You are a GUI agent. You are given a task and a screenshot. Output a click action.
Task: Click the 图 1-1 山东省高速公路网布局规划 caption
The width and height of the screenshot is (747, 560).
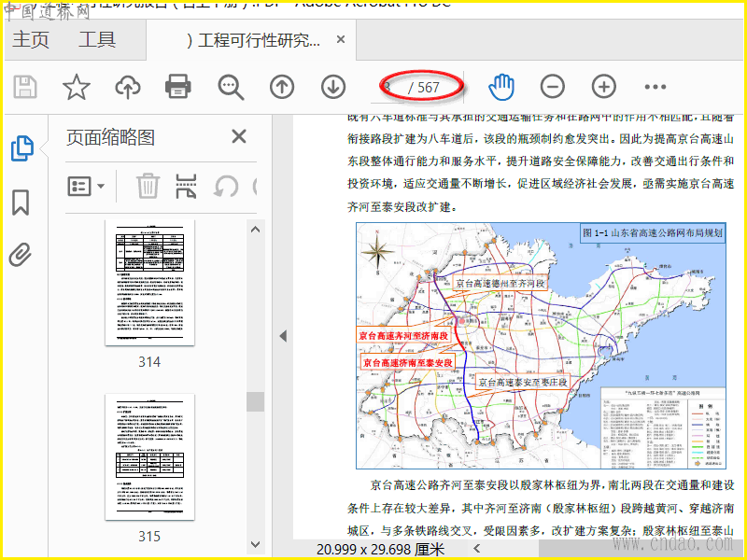(x=653, y=233)
